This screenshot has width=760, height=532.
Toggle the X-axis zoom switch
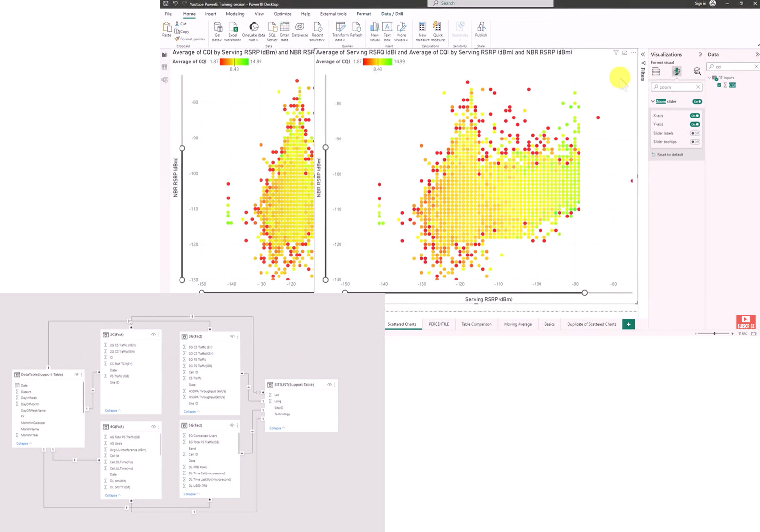pyautogui.click(x=695, y=116)
